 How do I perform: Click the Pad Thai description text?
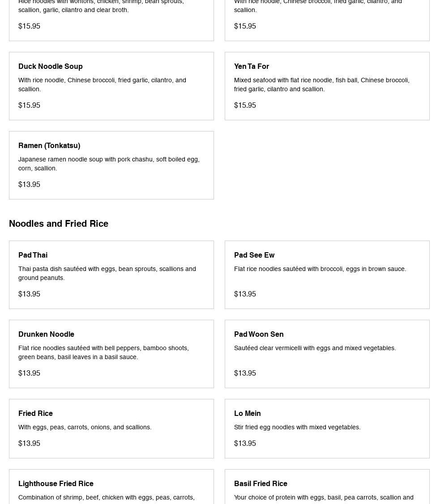coord(107,273)
